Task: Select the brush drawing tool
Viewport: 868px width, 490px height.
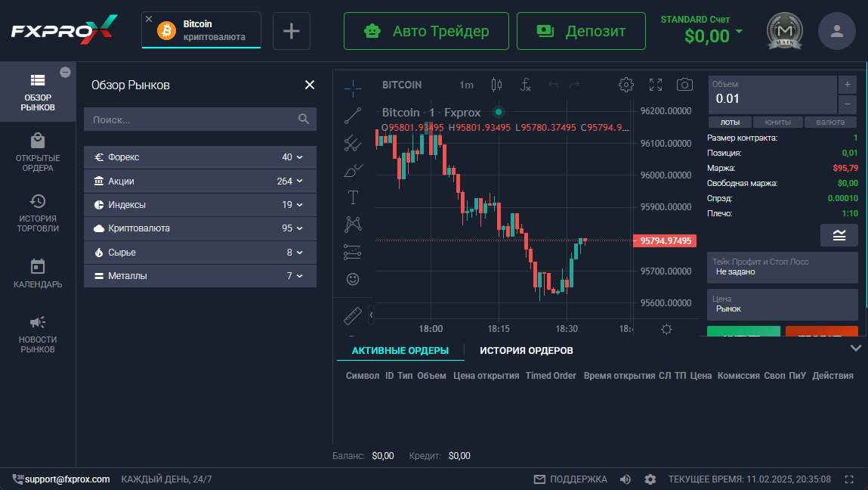Action: [x=353, y=171]
